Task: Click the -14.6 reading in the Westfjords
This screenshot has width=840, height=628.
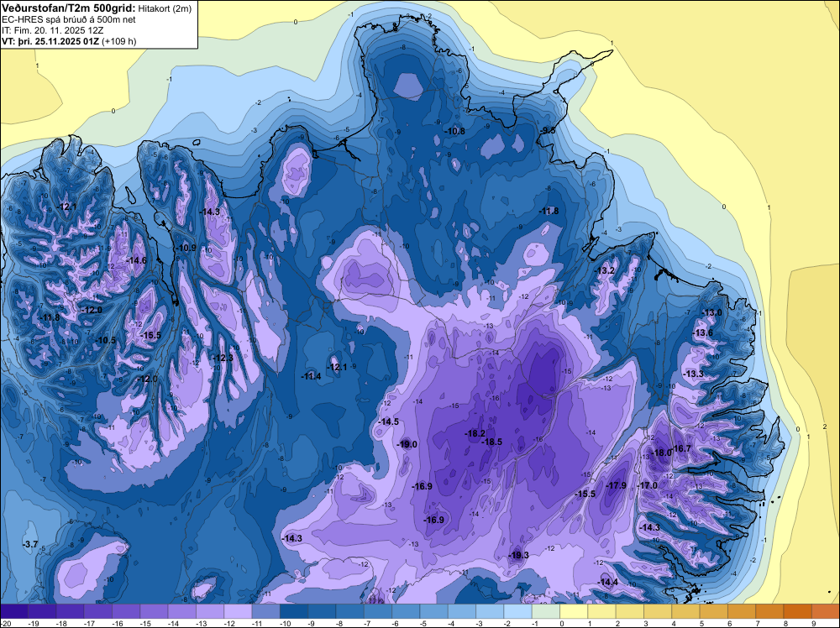Action: [x=137, y=260]
